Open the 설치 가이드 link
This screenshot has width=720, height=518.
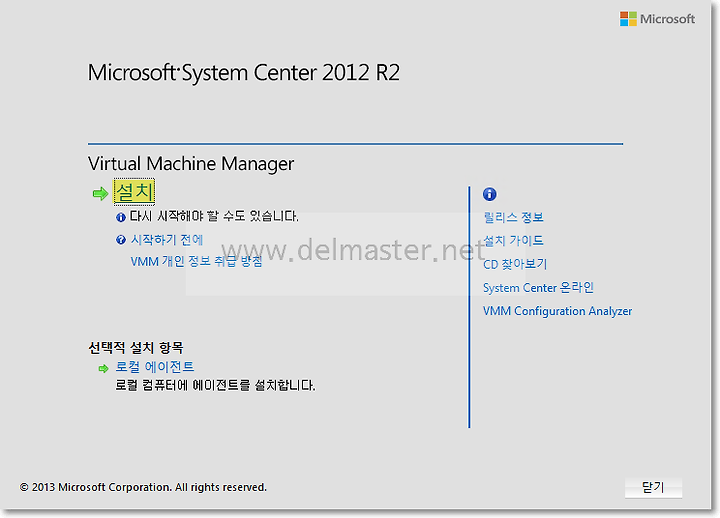513,241
